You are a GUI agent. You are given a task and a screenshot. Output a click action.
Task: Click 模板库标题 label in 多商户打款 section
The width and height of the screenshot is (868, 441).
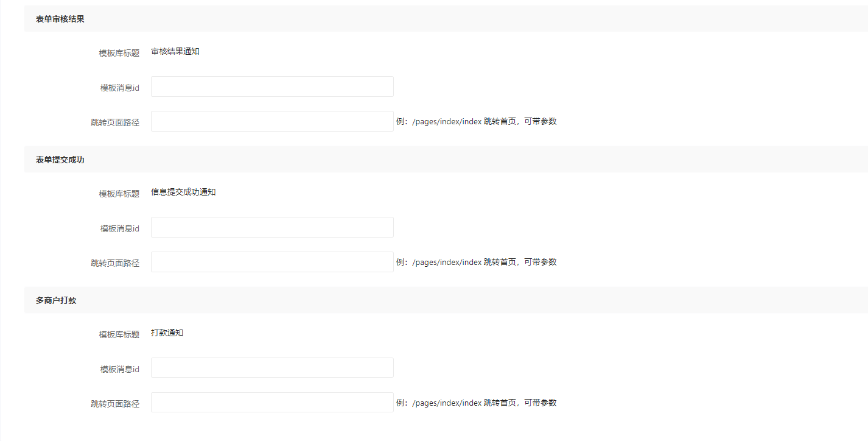pos(119,334)
